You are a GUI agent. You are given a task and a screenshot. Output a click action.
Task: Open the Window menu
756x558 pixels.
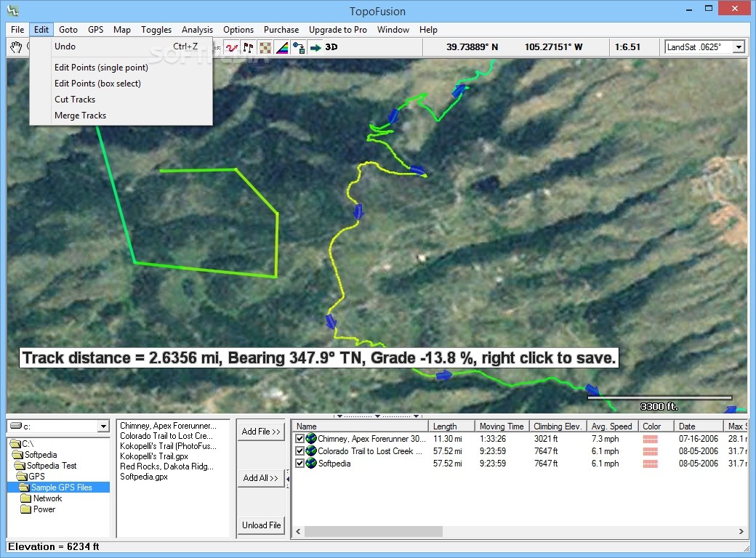click(393, 29)
